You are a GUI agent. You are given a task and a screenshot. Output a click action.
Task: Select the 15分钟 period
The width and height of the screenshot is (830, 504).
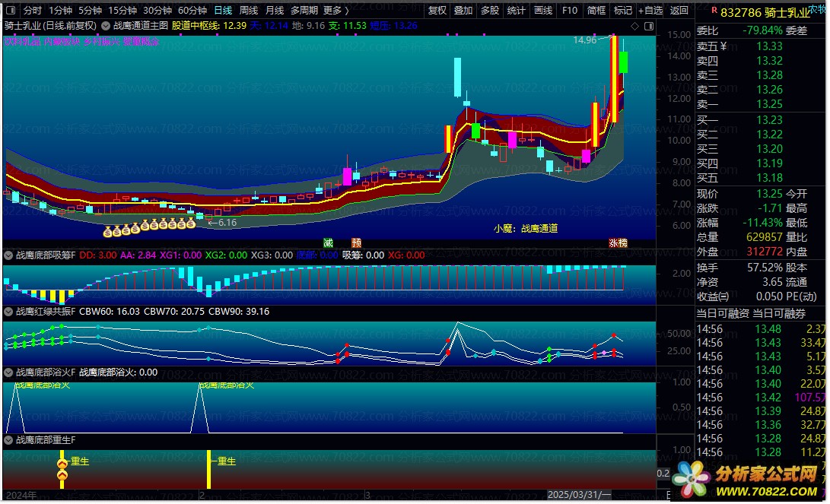tap(122, 10)
